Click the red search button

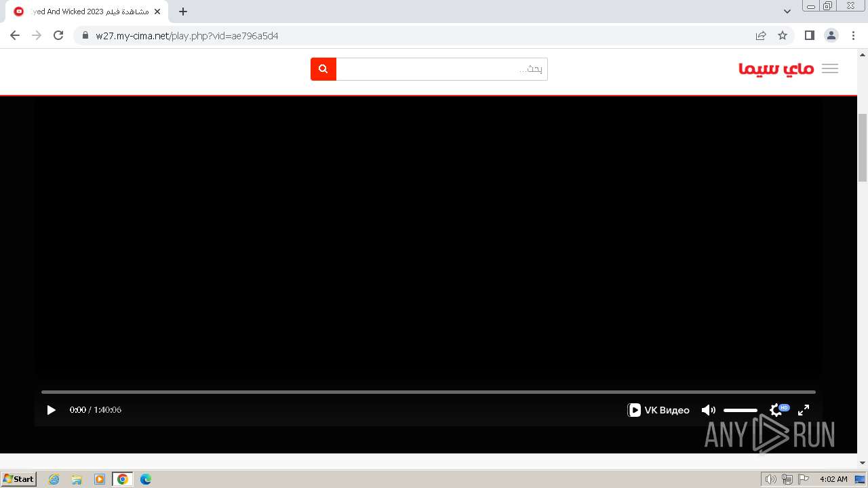[x=323, y=69]
